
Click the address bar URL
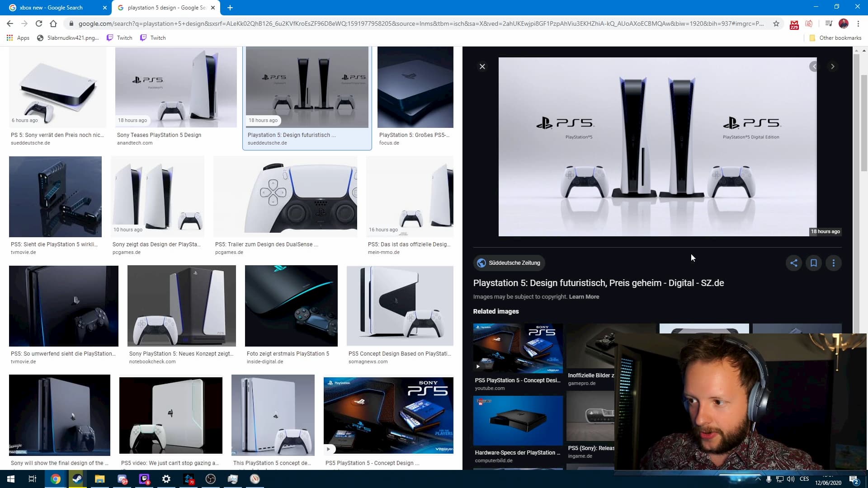[420, 23]
